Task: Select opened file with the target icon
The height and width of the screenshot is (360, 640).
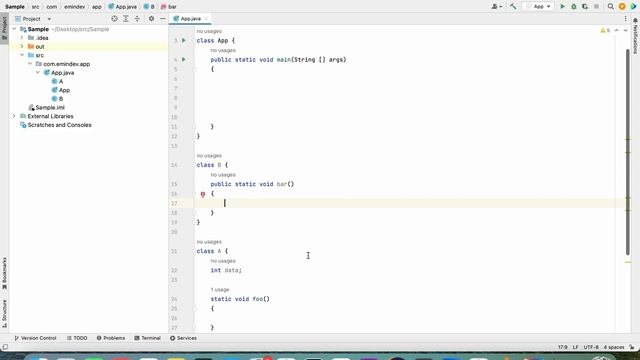Action: 114,19
